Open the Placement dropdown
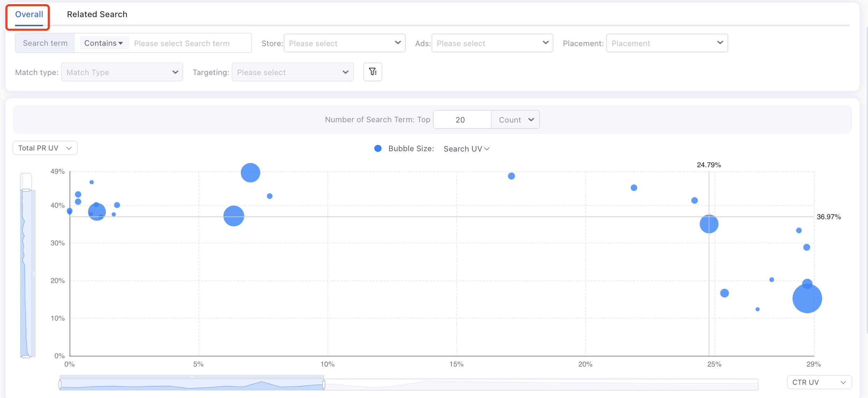Screen dimensions: 868x398 [667, 43]
